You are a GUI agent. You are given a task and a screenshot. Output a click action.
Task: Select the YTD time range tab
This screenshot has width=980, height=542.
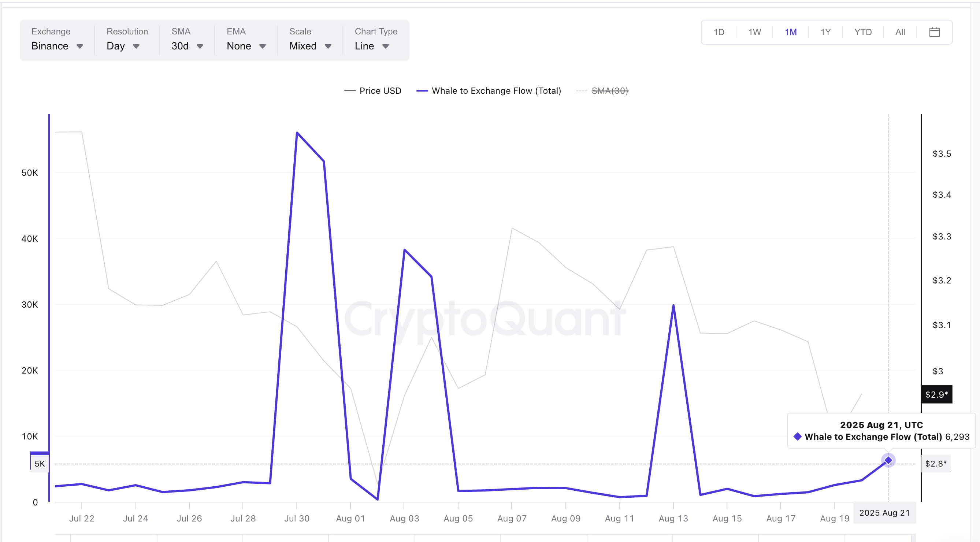(862, 32)
